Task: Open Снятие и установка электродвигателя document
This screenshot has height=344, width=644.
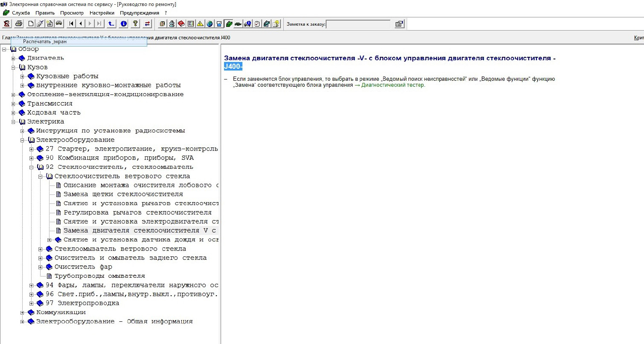Action: pos(141,221)
